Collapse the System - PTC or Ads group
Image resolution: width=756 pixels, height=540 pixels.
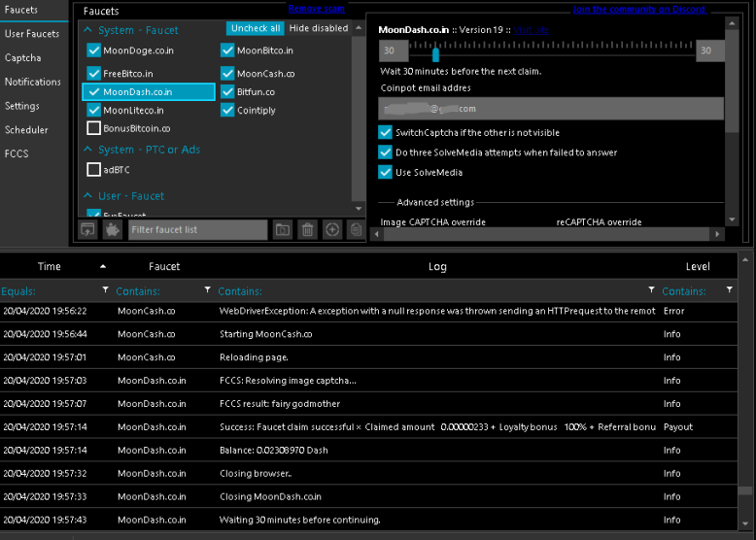pos(88,150)
